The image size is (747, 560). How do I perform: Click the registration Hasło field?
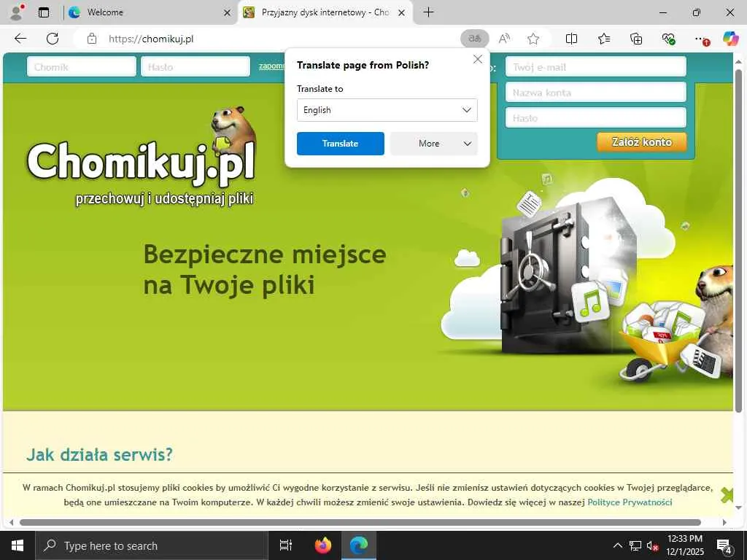[x=595, y=117]
